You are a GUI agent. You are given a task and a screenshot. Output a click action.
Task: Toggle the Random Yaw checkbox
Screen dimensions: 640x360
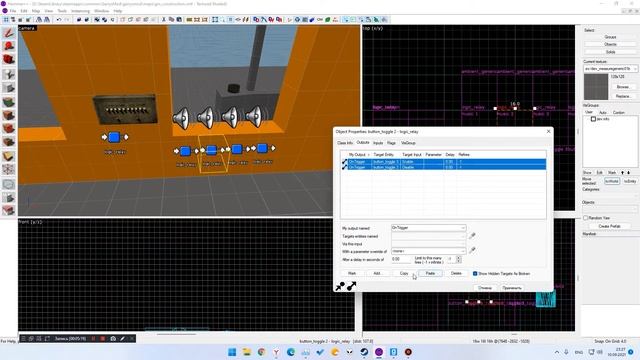(x=586, y=218)
